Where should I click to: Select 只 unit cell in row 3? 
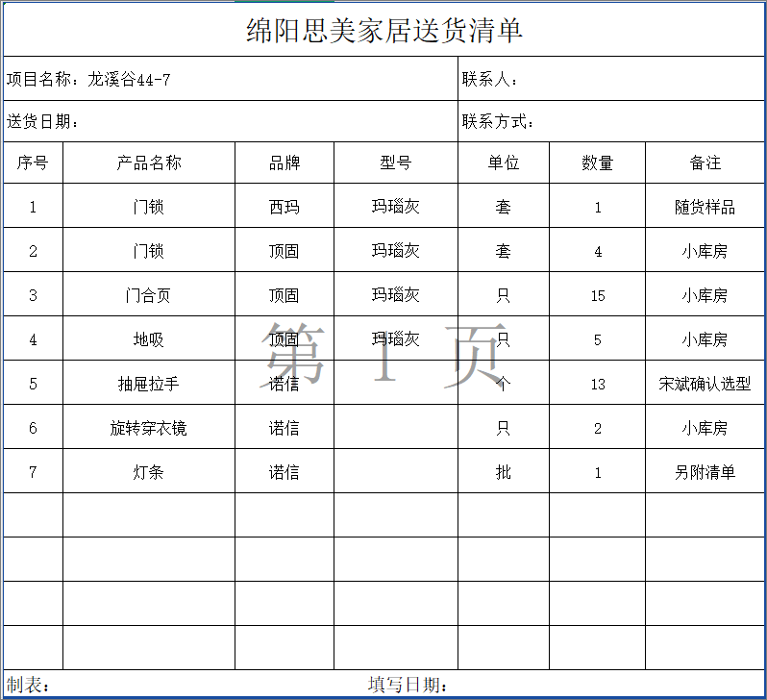coord(504,294)
